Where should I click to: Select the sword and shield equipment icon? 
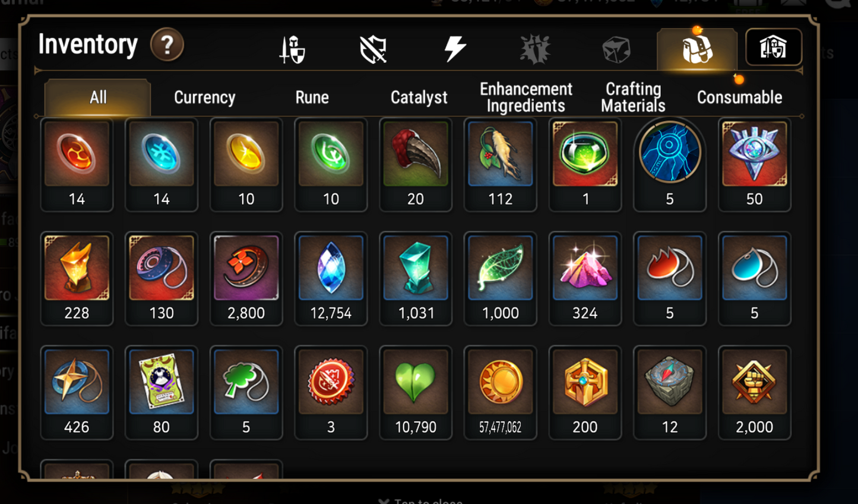click(292, 49)
